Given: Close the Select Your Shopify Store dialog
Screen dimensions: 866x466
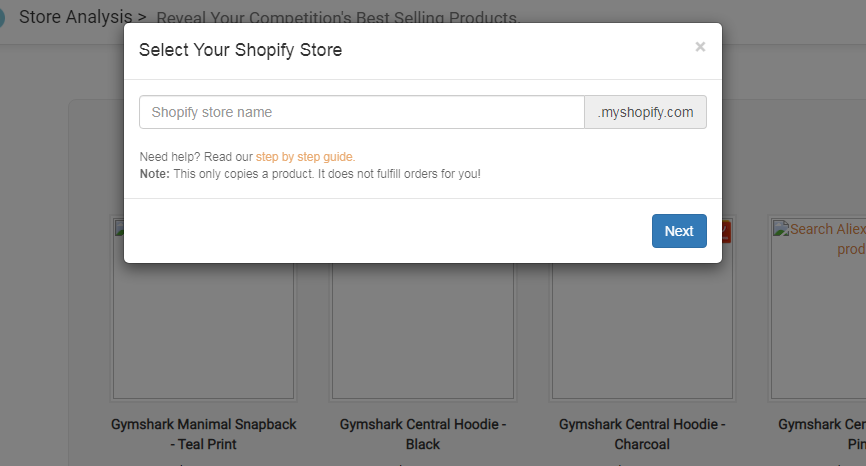Looking at the screenshot, I should 700,47.
